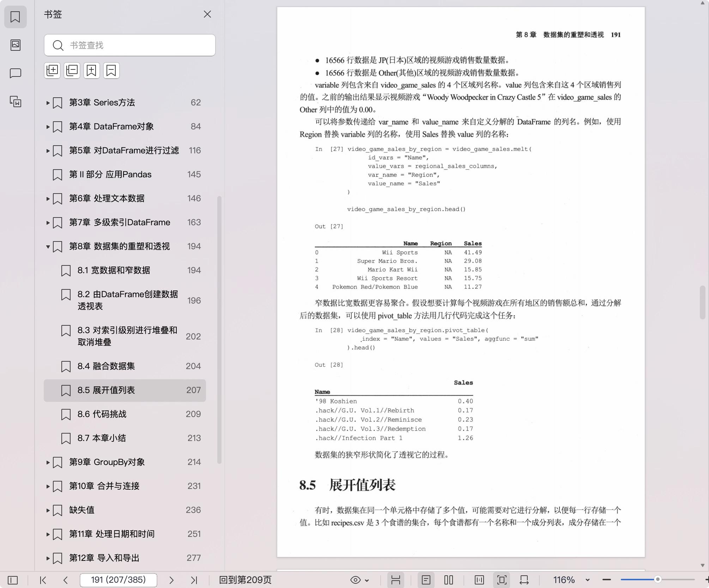Expand all bookmarks icon
This screenshot has width=709, height=588.
tap(52, 71)
